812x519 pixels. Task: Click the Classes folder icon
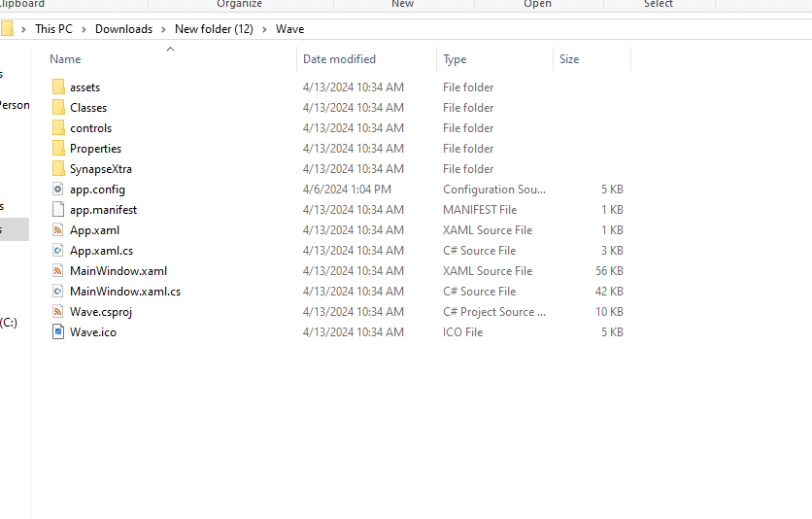pos(58,107)
